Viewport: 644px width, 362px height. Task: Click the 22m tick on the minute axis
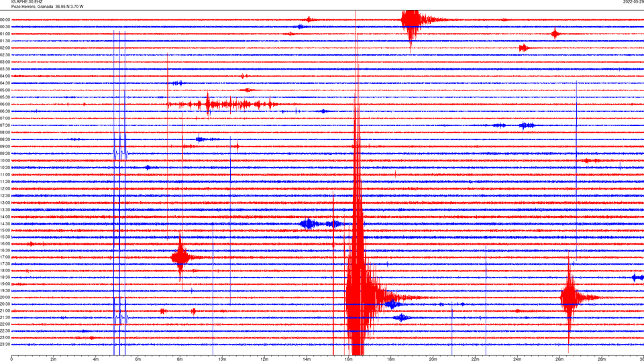[x=475, y=359]
